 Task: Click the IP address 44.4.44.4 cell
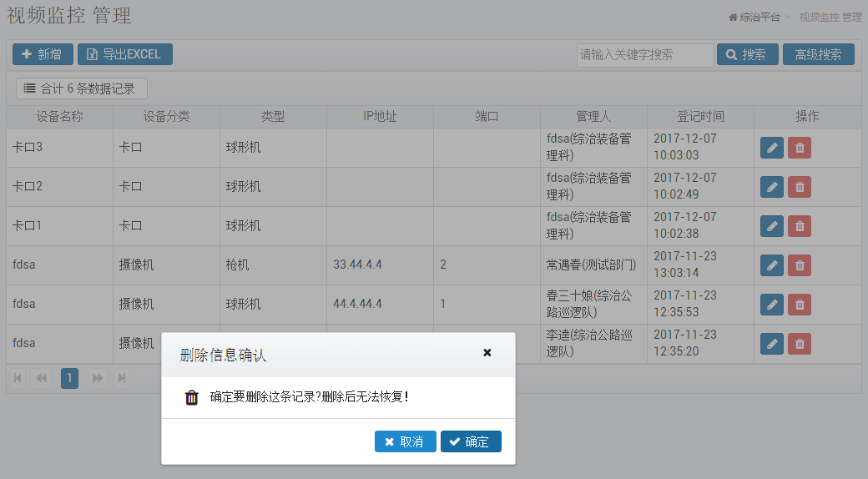(381, 305)
